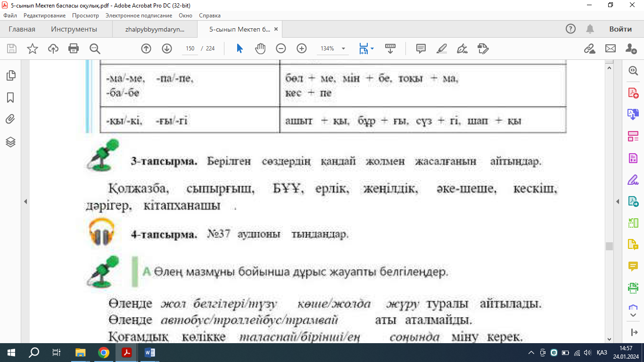Viewport: 644px width, 362px height.
Task: Open the Редактирование menu
Action: coord(45,16)
